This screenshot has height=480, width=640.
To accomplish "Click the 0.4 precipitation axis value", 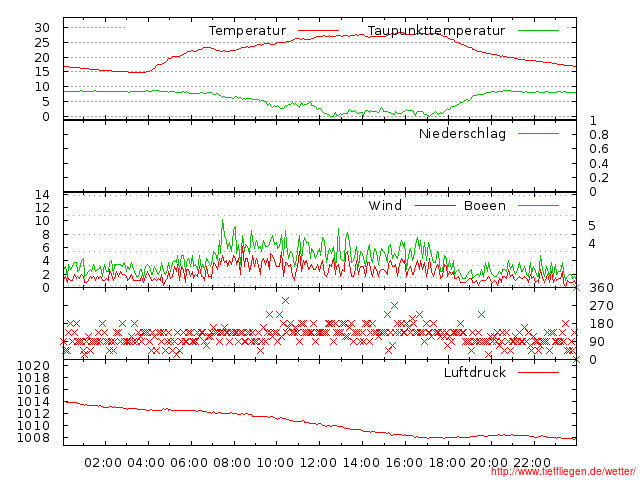I will point(598,164).
